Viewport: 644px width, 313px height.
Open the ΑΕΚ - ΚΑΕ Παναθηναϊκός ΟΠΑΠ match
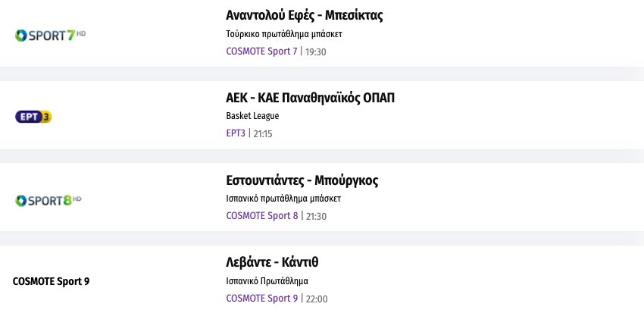310,98
